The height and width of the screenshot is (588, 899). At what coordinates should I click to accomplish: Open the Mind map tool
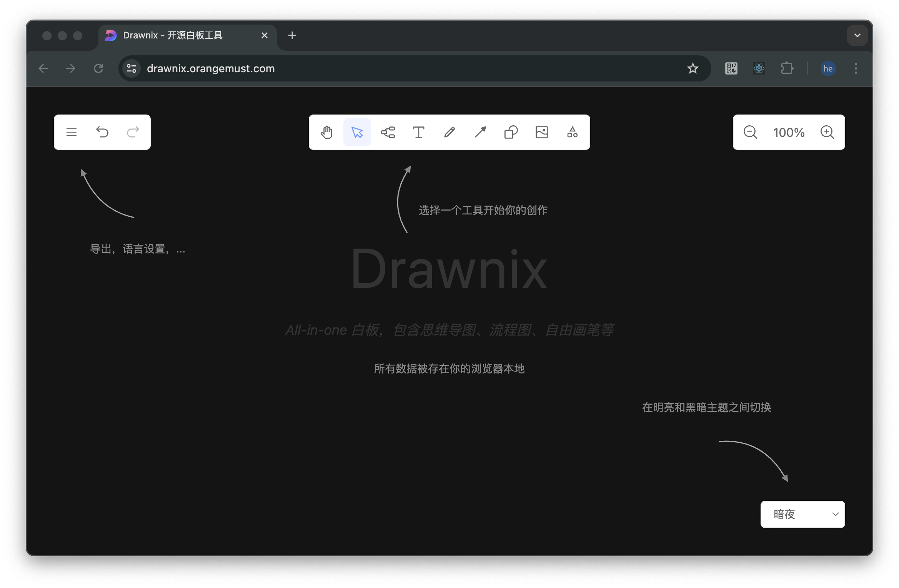388,132
